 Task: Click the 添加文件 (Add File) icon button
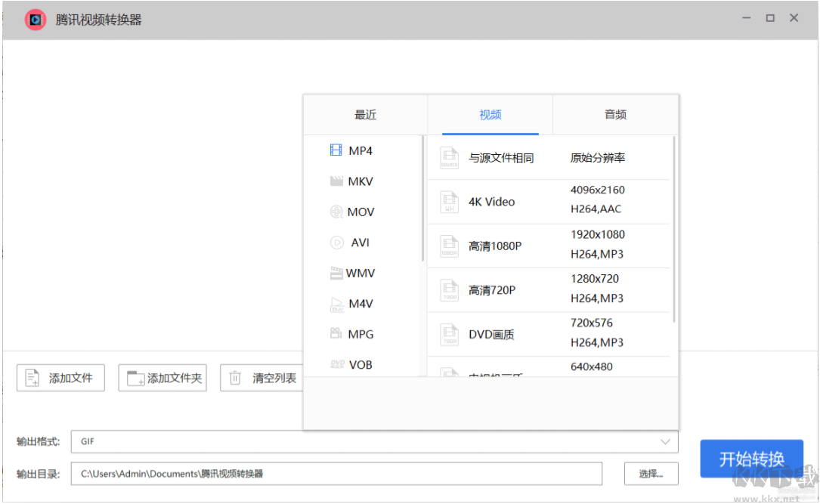tap(31, 378)
